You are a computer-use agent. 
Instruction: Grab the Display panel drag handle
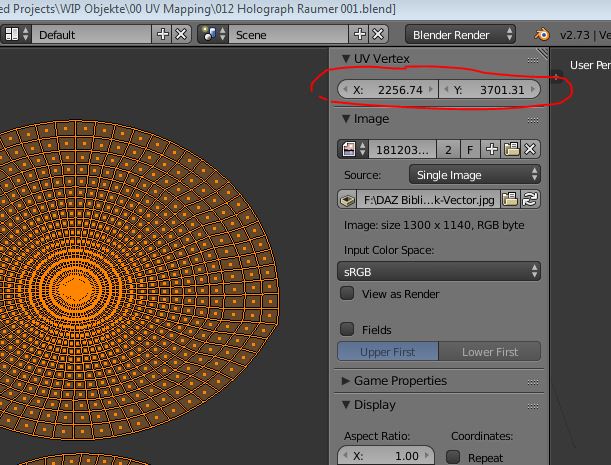(533, 407)
